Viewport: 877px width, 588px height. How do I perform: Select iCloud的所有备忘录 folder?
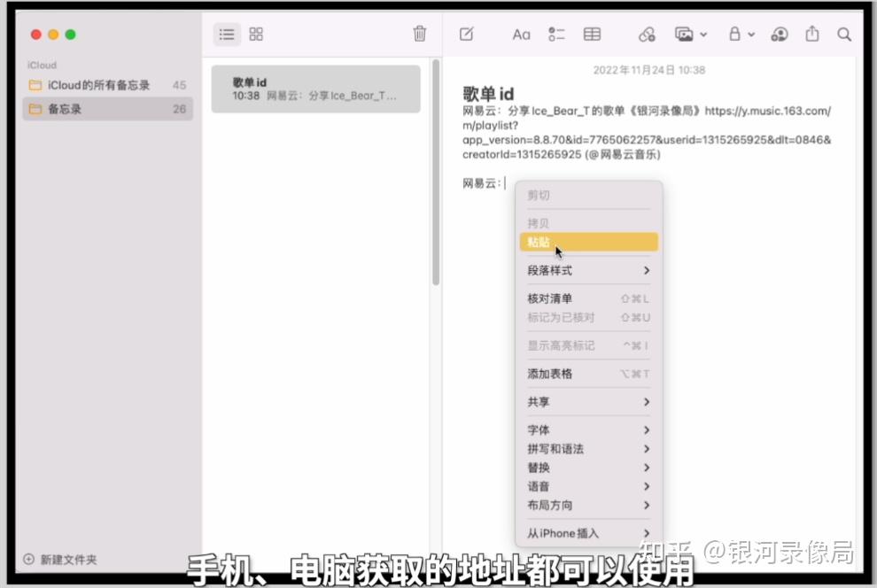(107, 85)
